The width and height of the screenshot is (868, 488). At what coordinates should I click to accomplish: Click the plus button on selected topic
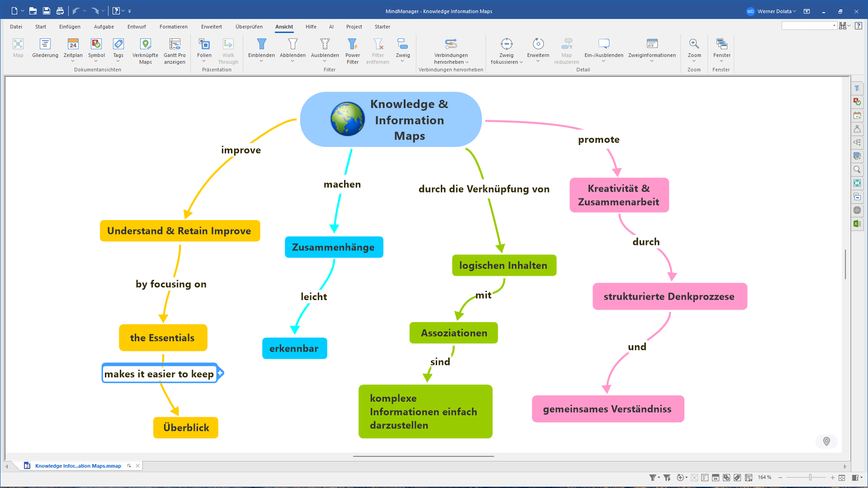coord(220,373)
